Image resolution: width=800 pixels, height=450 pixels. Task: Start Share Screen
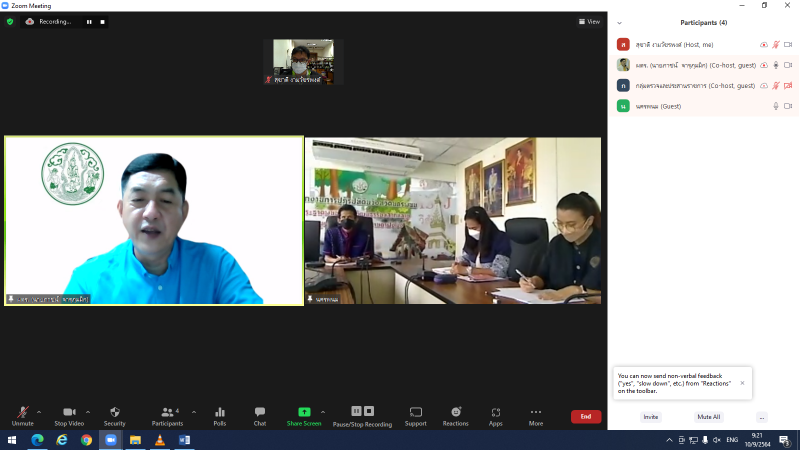(x=304, y=416)
